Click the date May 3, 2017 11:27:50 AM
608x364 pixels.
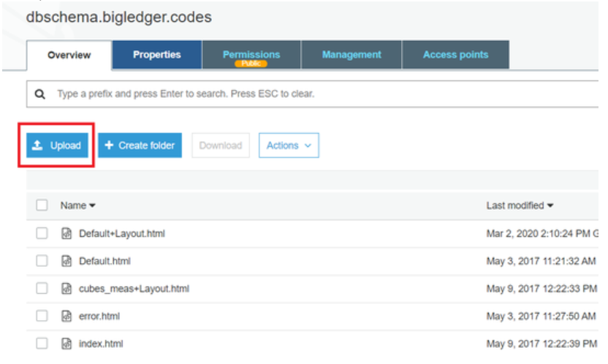pyautogui.click(x=541, y=316)
